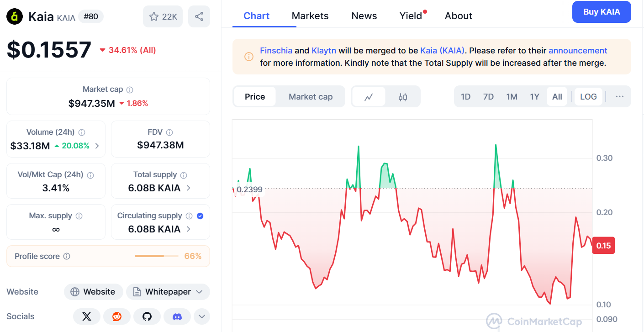Expand the Whitepaper dropdown
Screen dimensions: 644x332
(168, 292)
